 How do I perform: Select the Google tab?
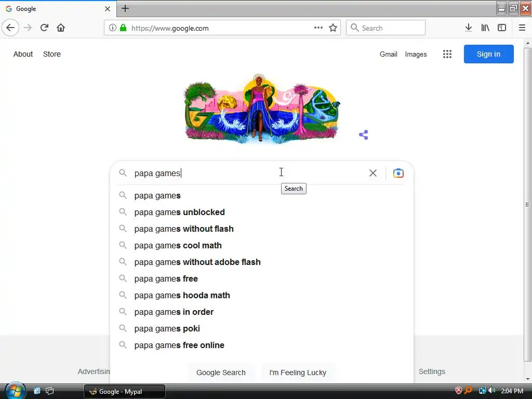click(x=58, y=9)
